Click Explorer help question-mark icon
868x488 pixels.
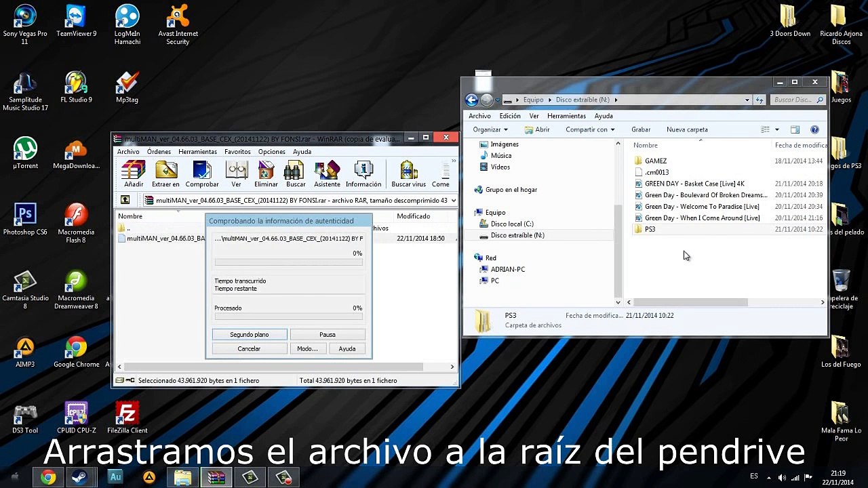[x=814, y=129]
